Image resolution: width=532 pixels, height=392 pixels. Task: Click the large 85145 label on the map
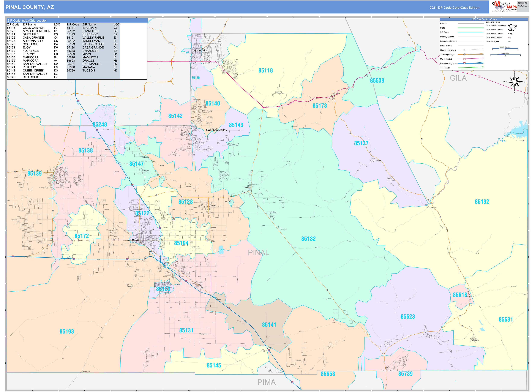[214, 366]
